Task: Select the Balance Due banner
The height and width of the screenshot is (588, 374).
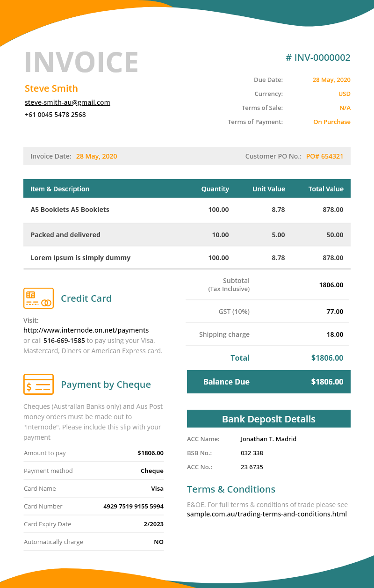Action: pos(268,382)
